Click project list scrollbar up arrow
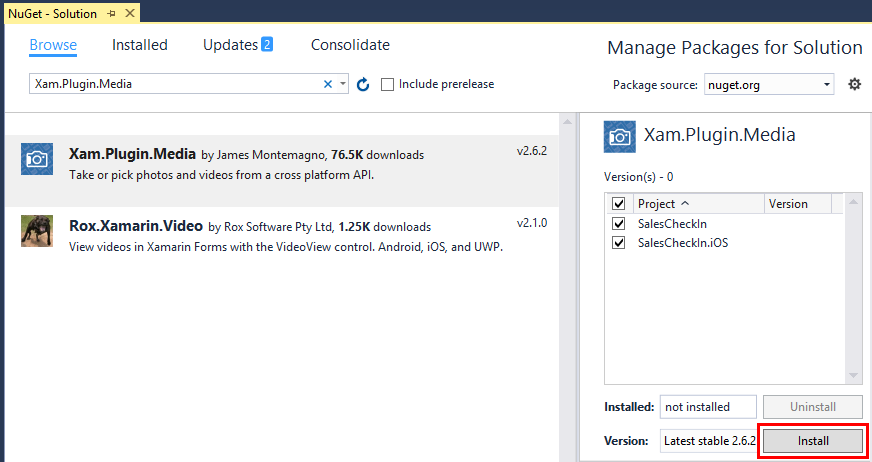 point(853,200)
